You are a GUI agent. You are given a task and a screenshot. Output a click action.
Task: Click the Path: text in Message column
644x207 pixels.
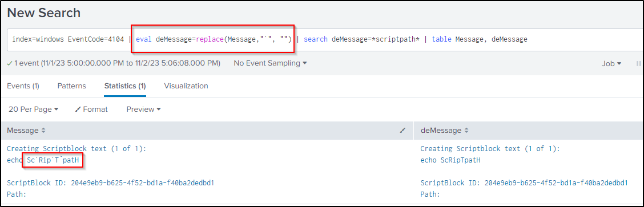(x=17, y=194)
